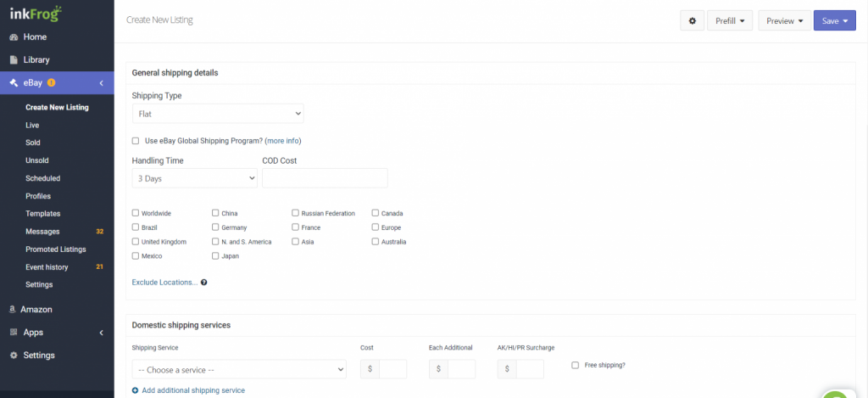The image size is (868, 398).
Task: Click the Event history count badge 21
Action: pyautogui.click(x=100, y=267)
